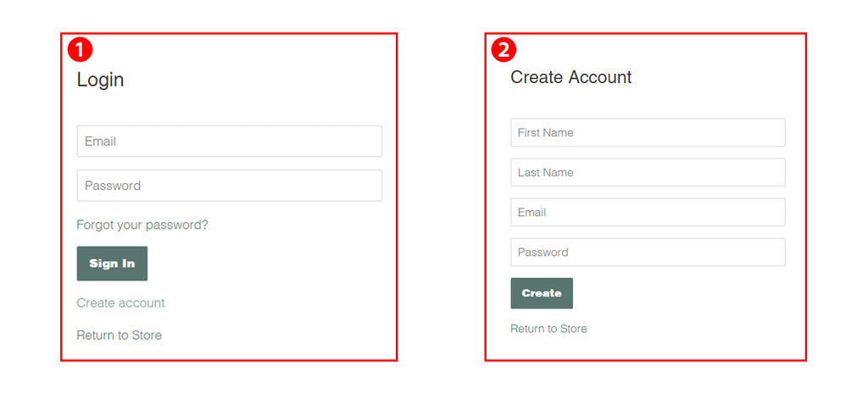Click Return to Store in Login panel
This screenshot has width=868, height=394.
[119, 335]
